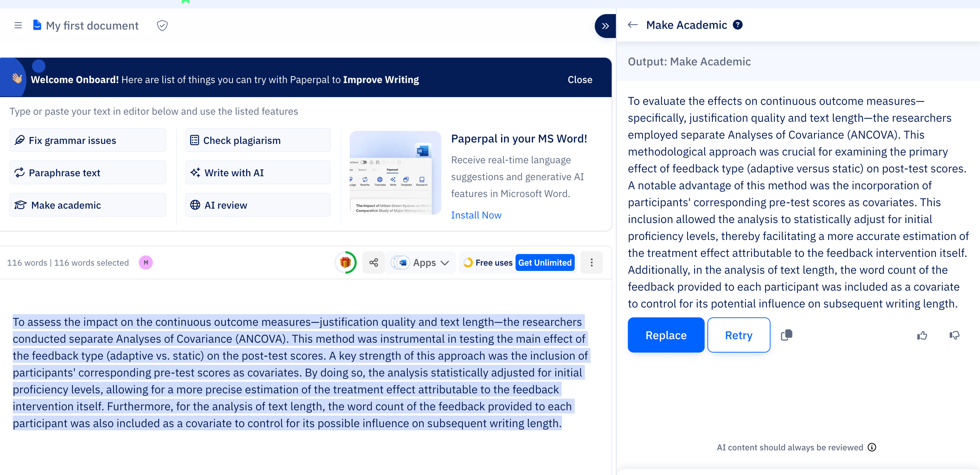
Task: Go back with the arrow beside Make Academic
Action: coord(633,25)
